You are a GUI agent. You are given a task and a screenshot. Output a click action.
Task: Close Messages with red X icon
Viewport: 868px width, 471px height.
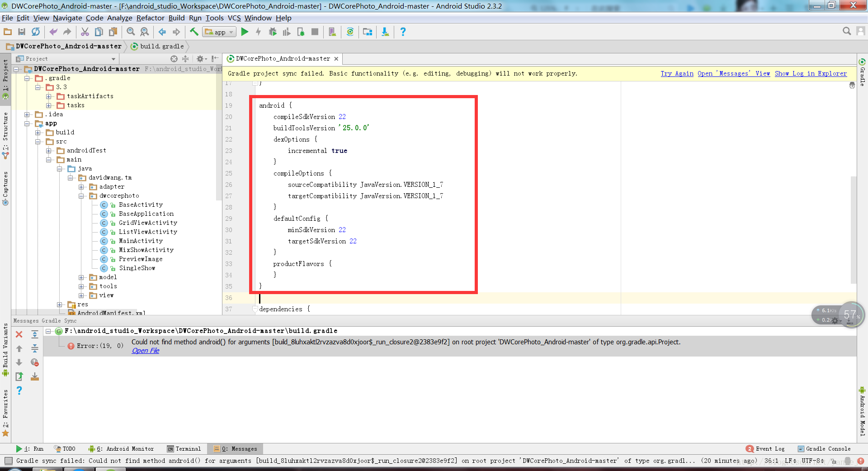(19, 334)
